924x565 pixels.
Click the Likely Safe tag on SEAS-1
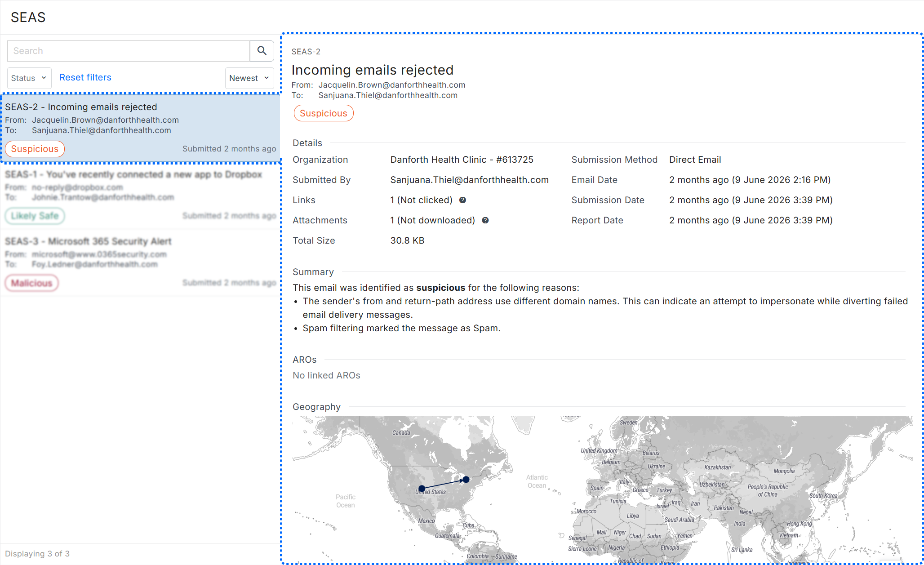[x=35, y=216]
